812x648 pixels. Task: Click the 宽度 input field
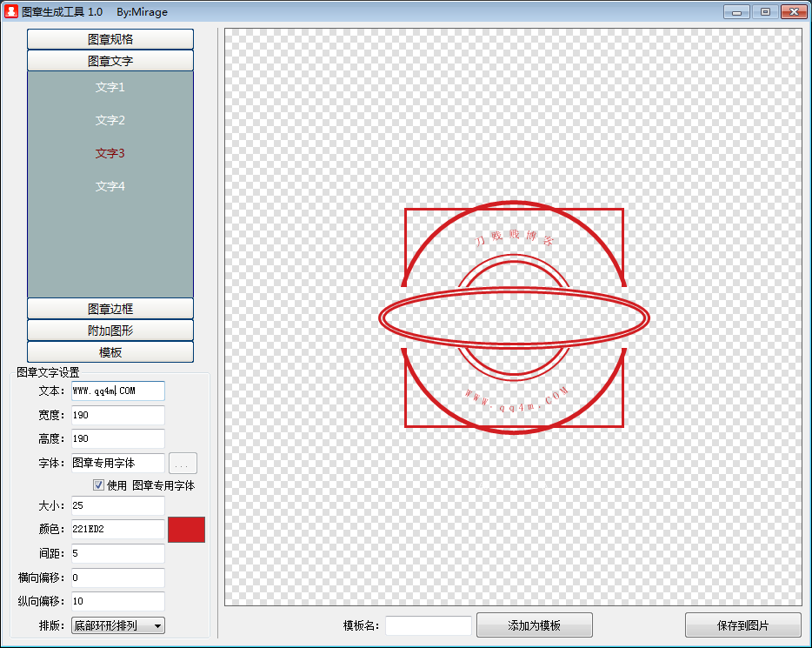click(118, 415)
